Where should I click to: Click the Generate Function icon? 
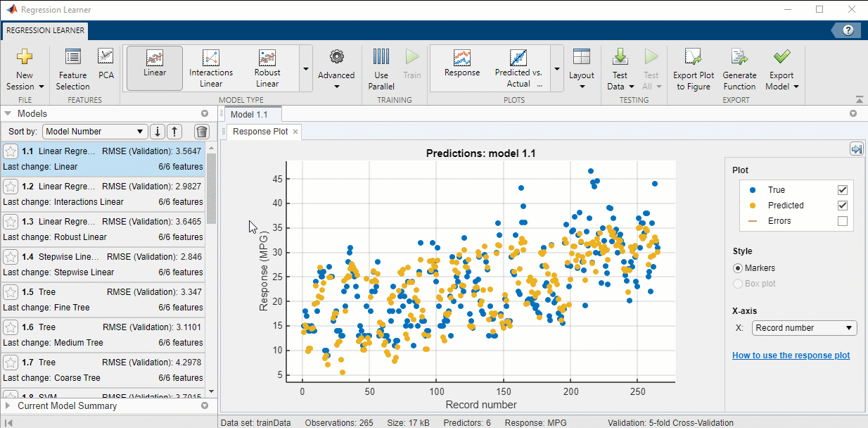point(739,58)
